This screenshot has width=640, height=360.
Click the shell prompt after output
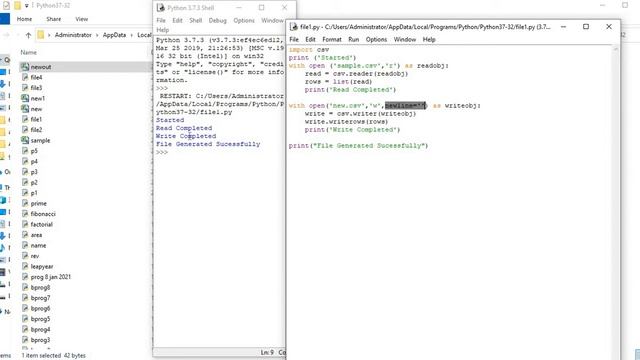click(162, 152)
